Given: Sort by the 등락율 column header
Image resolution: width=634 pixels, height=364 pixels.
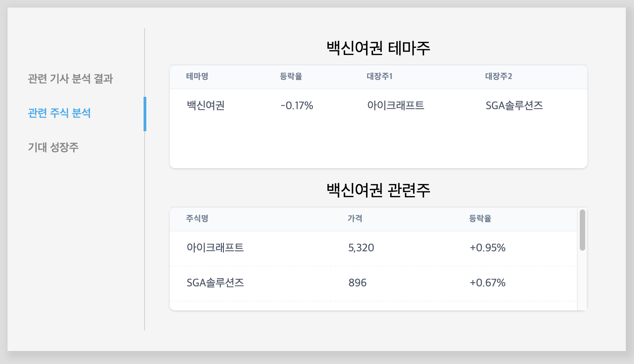Looking at the screenshot, I should [x=290, y=77].
